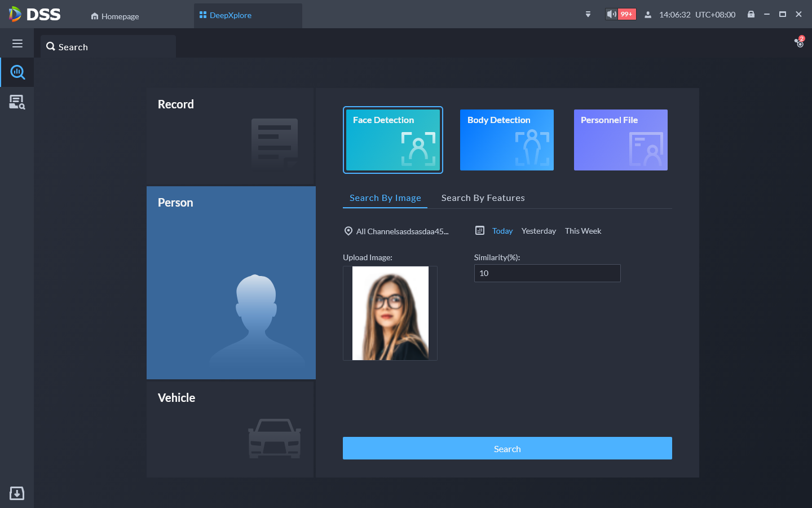812x508 pixels.
Task: Select the Today time range
Action: coord(502,231)
